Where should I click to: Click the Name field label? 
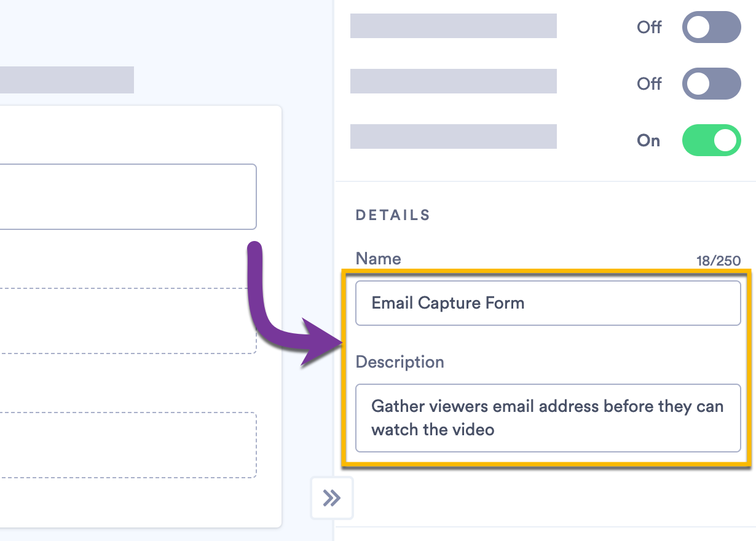[x=377, y=259]
